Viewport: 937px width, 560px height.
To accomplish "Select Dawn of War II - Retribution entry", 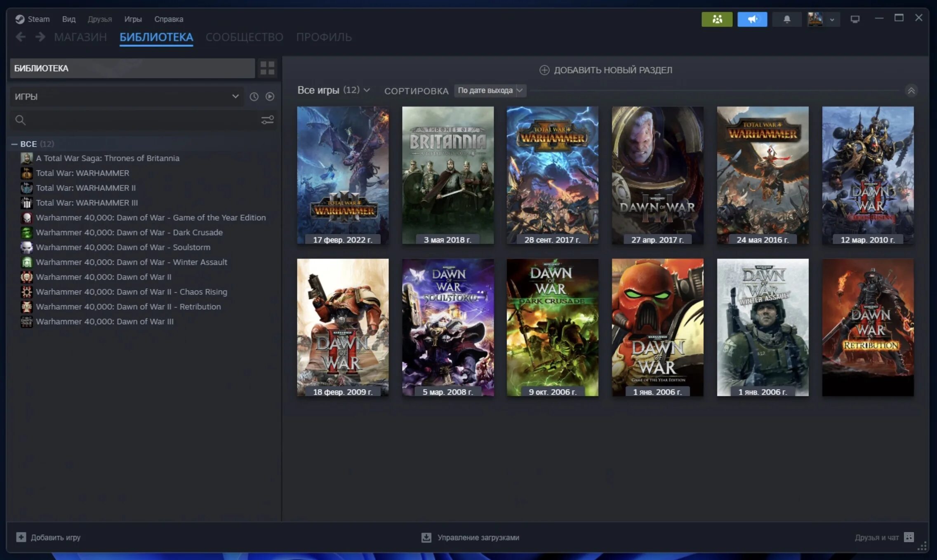I will coord(128,307).
